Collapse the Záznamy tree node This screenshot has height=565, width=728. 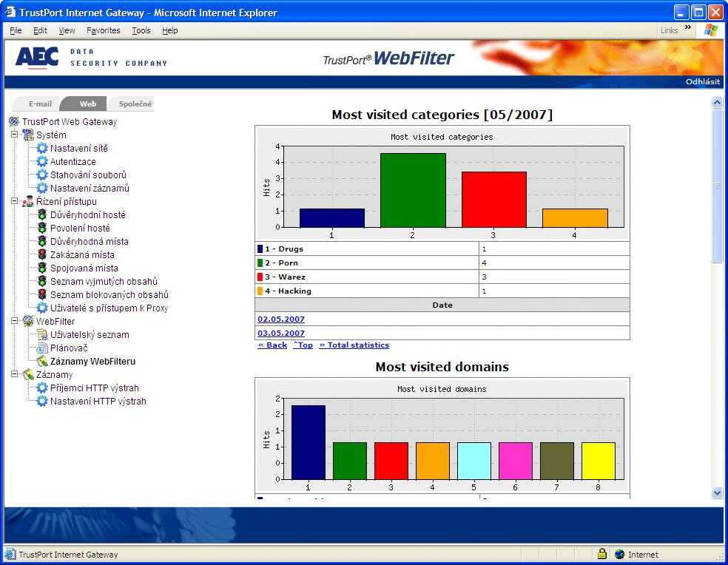tap(14, 373)
